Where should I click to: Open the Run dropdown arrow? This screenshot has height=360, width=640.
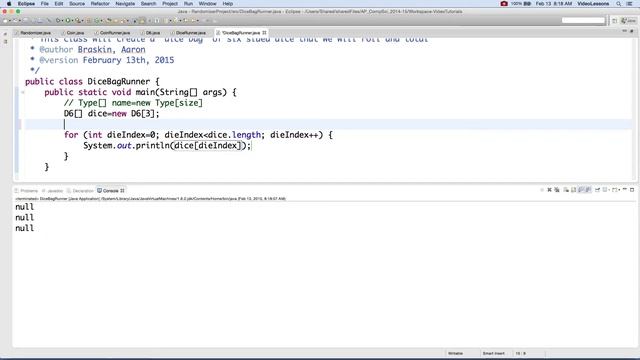click(72, 20)
